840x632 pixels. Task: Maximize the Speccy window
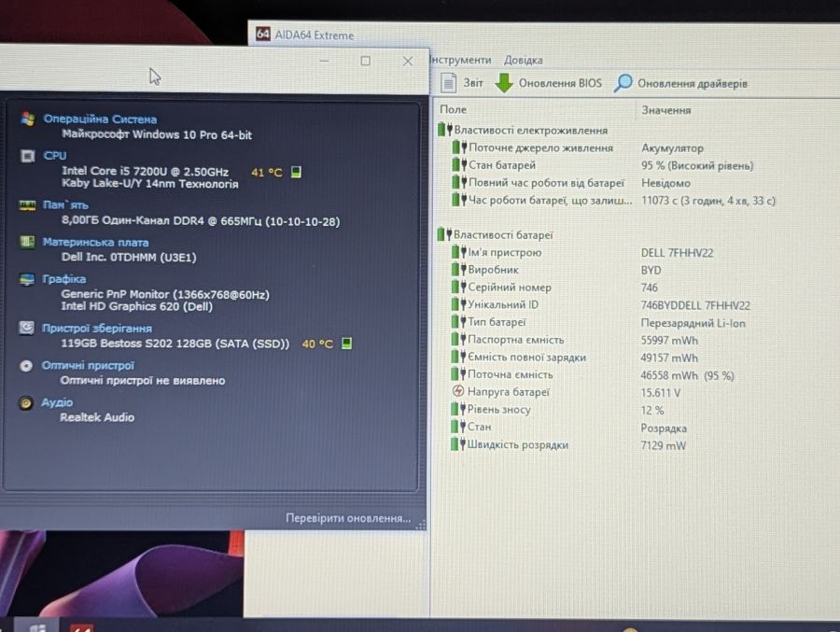[x=365, y=61]
